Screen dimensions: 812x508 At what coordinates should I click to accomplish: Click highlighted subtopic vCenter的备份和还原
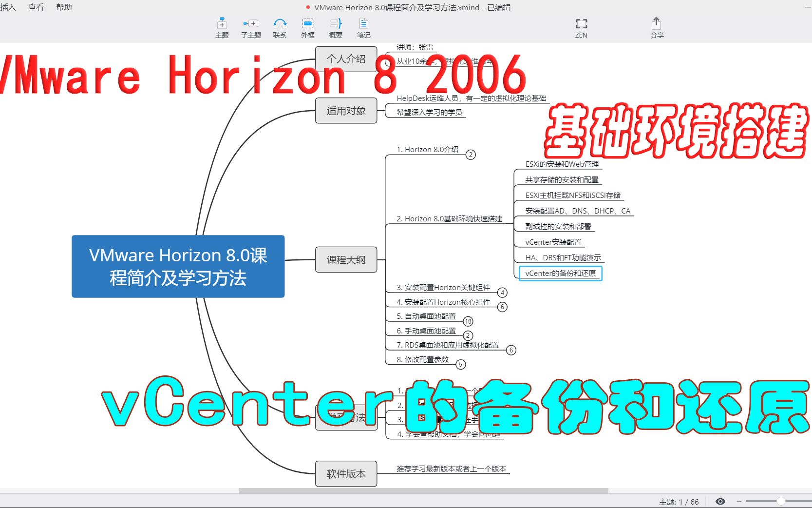[561, 274]
